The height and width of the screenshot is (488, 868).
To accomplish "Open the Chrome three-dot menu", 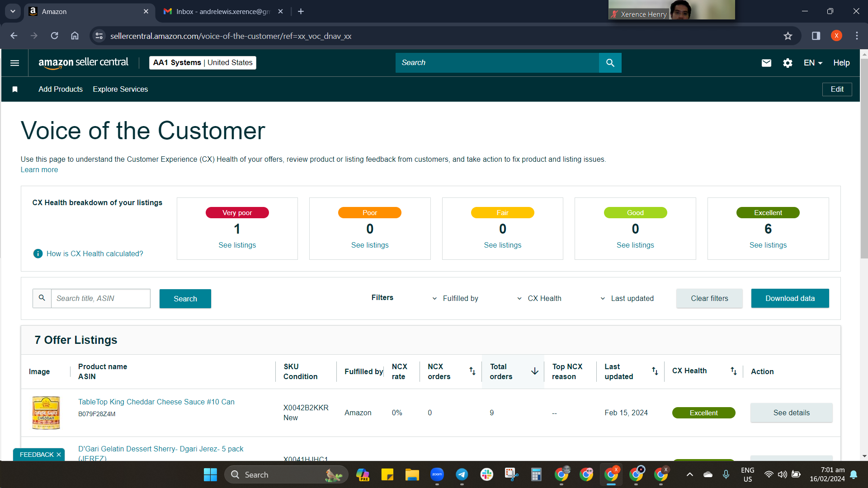I will point(857,36).
